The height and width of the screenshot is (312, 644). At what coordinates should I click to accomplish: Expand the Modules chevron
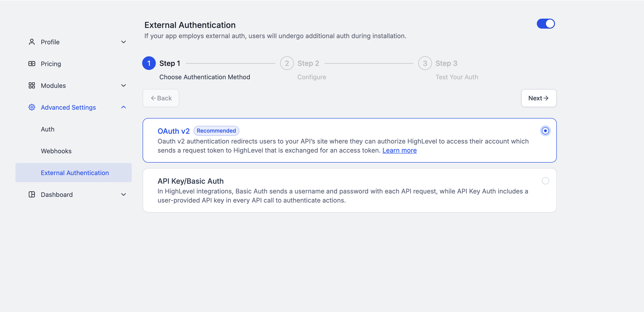click(x=124, y=86)
